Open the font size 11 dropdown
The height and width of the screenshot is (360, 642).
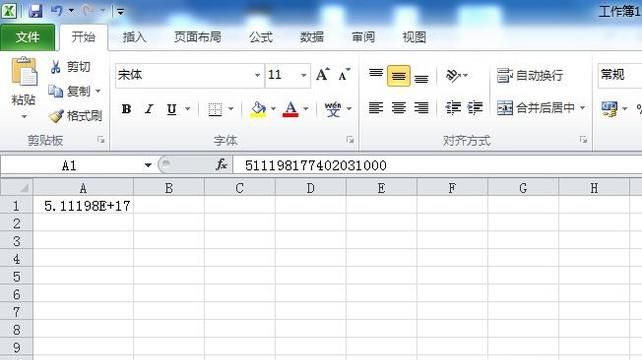coord(303,75)
